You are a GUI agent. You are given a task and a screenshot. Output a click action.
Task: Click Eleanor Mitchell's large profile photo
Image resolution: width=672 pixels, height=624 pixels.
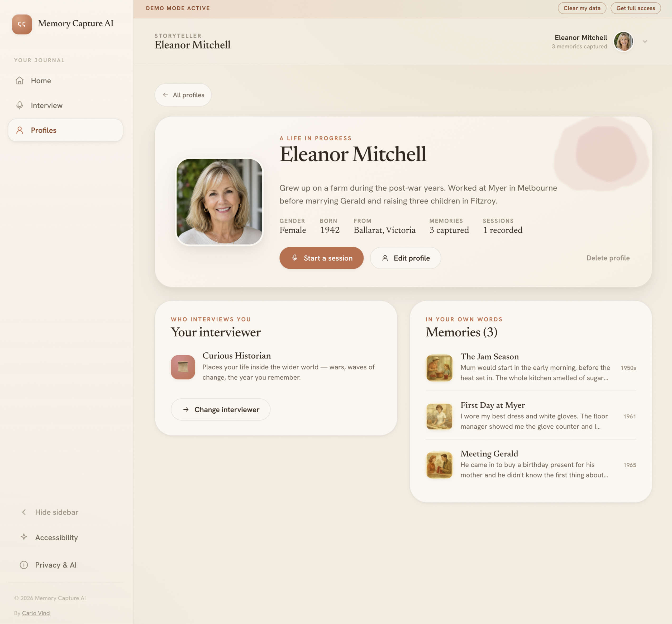point(220,202)
